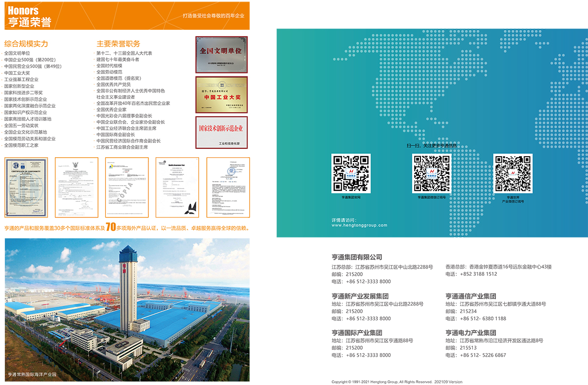588x385 pixels.
Task: Open the certificate thumbnail with COPIA watermark
Action: point(126,187)
